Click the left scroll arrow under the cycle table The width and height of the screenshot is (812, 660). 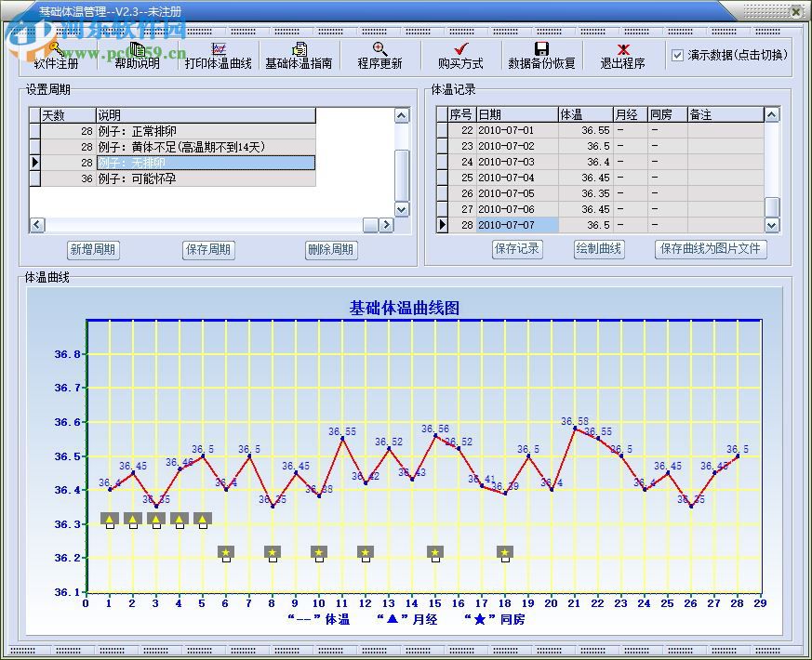(x=36, y=226)
